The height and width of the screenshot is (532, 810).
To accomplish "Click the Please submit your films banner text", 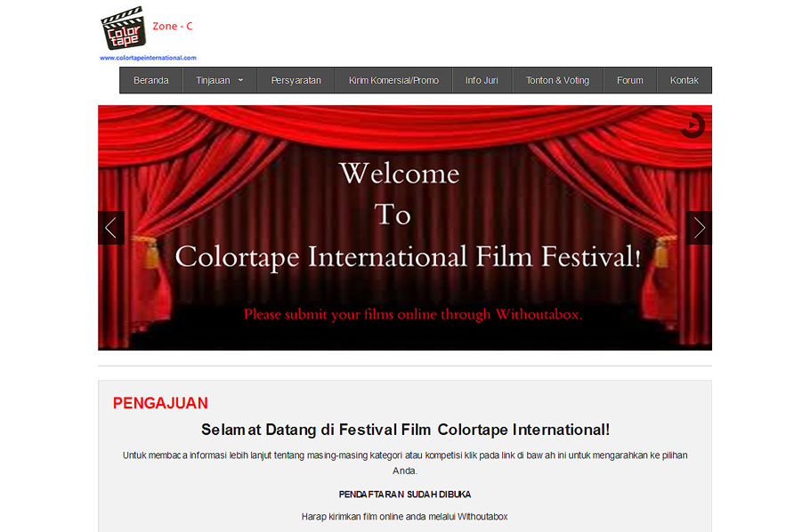I will (413, 314).
